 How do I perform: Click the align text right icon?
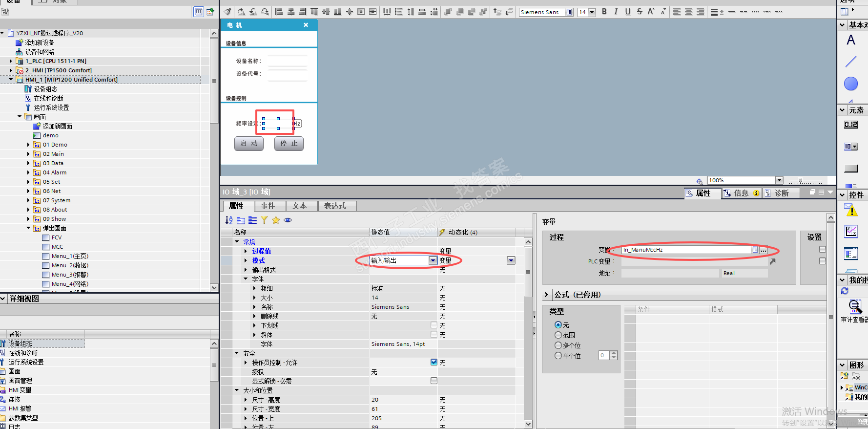pyautogui.click(x=700, y=12)
